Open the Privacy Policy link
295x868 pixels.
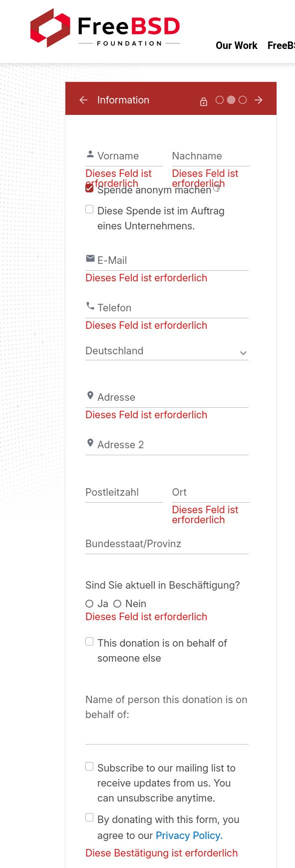click(x=188, y=835)
